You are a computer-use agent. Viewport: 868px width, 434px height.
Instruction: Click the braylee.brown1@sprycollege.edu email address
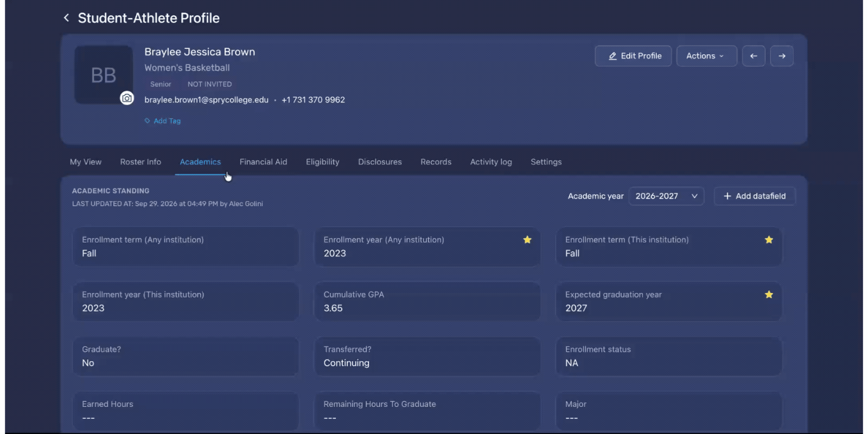(x=206, y=100)
